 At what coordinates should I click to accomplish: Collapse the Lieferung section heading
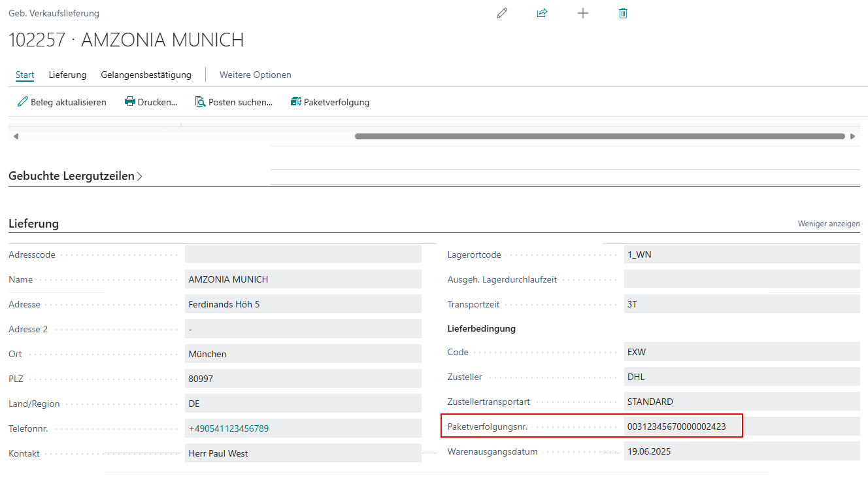tap(33, 224)
